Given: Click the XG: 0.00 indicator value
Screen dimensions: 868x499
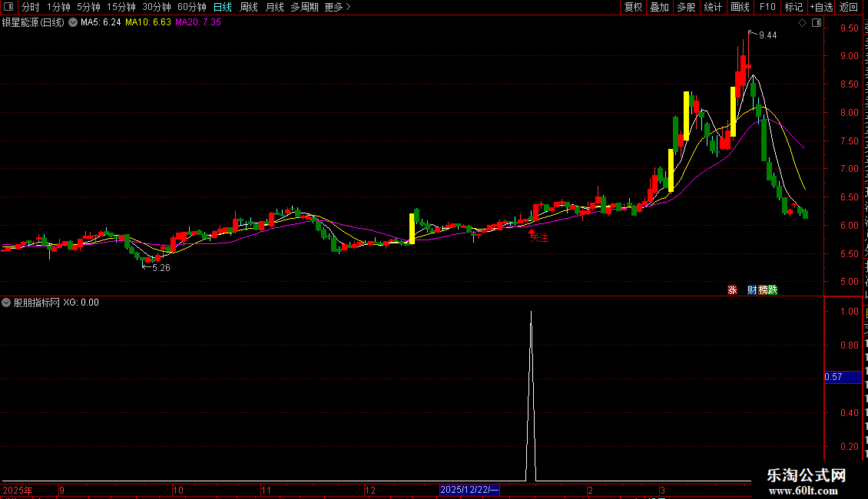Looking at the screenshot, I should pyautogui.click(x=81, y=302).
